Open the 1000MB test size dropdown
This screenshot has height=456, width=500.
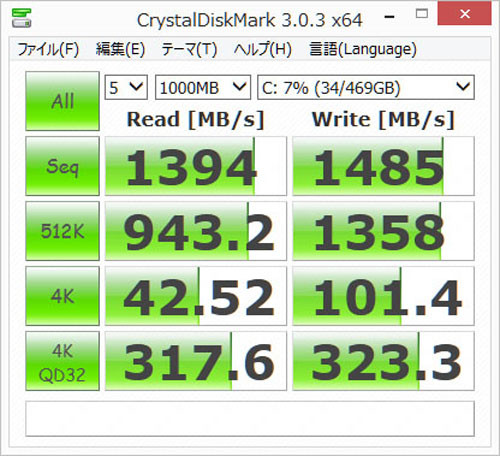tap(203, 87)
